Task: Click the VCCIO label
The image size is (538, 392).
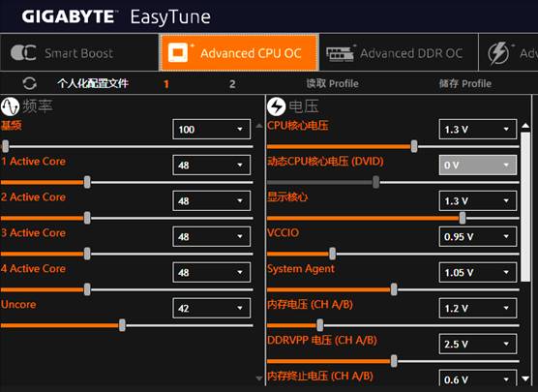Action: (x=284, y=232)
